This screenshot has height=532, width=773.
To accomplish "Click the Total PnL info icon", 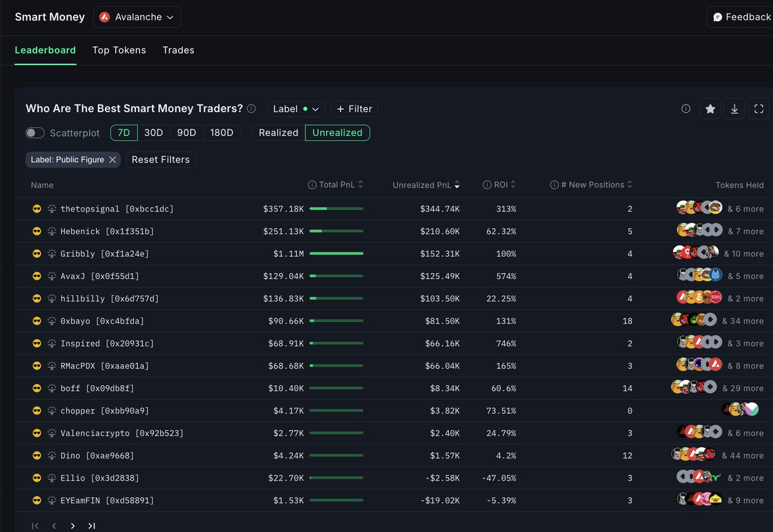I will coord(312,185).
